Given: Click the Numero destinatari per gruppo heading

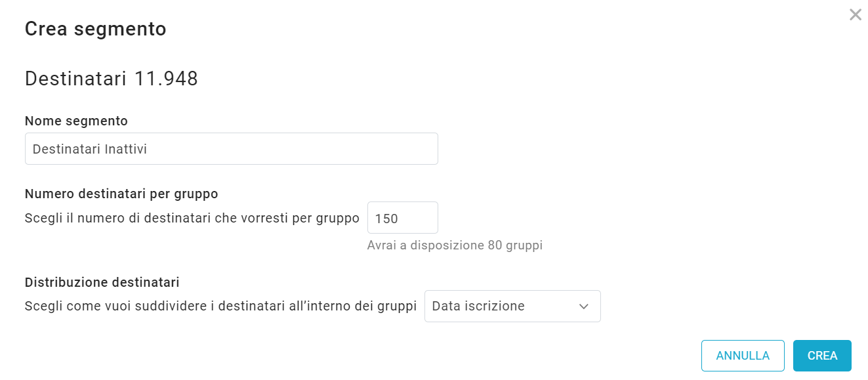Looking at the screenshot, I should [x=121, y=194].
